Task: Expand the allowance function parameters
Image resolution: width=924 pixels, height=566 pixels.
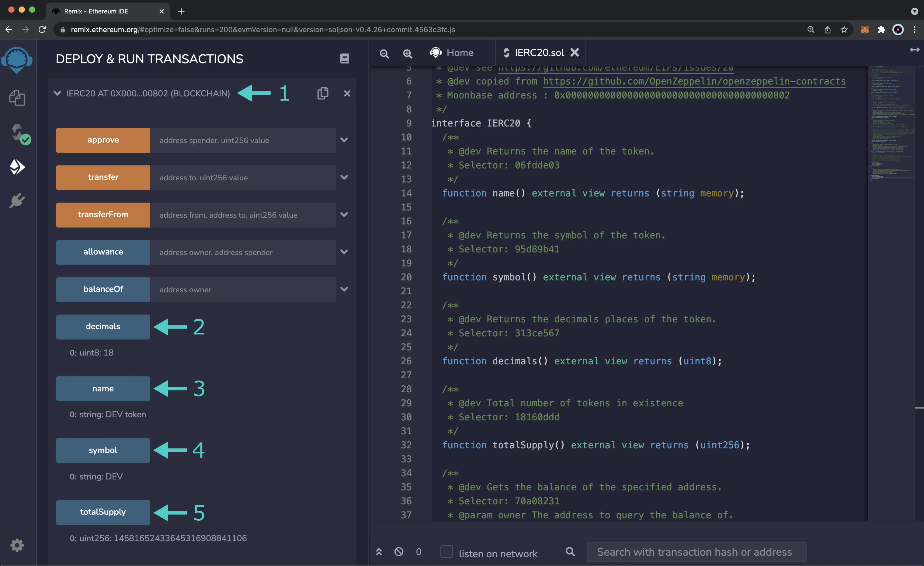Action: [x=344, y=252]
